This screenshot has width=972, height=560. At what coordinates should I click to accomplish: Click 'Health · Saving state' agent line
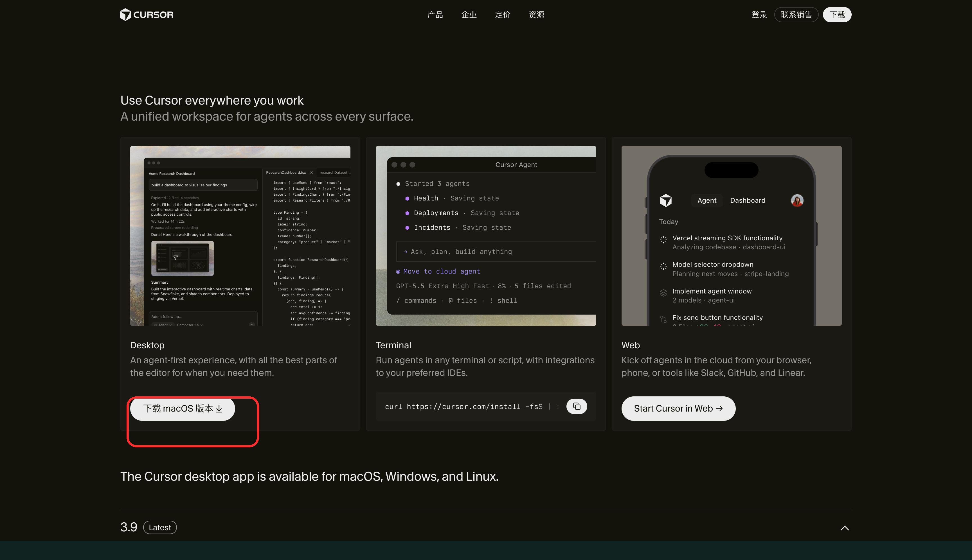click(x=452, y=198)
